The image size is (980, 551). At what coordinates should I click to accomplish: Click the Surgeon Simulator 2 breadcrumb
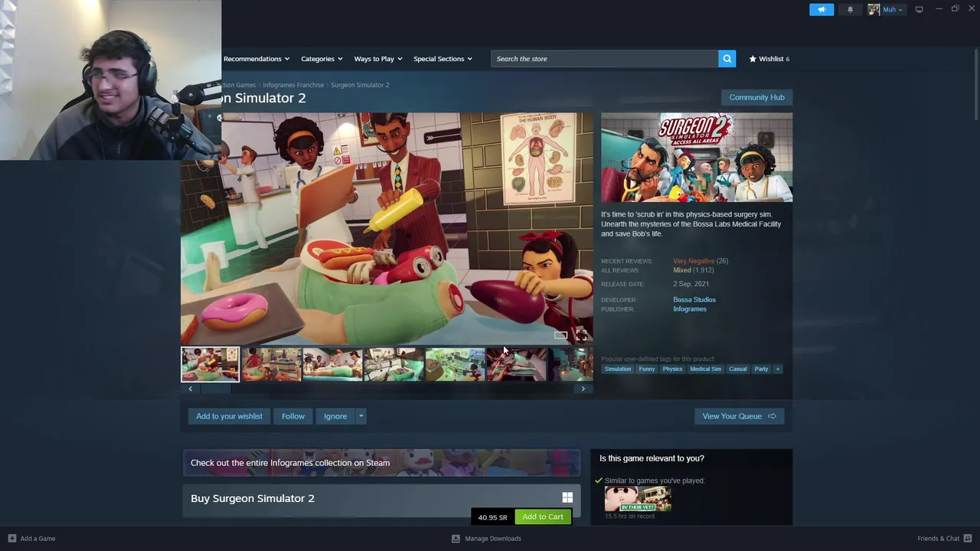tap(360, 85)
